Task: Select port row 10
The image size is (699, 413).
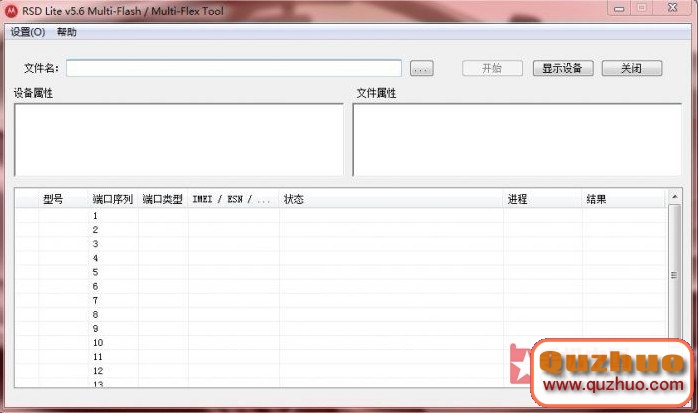Action: tap(341, 343)
